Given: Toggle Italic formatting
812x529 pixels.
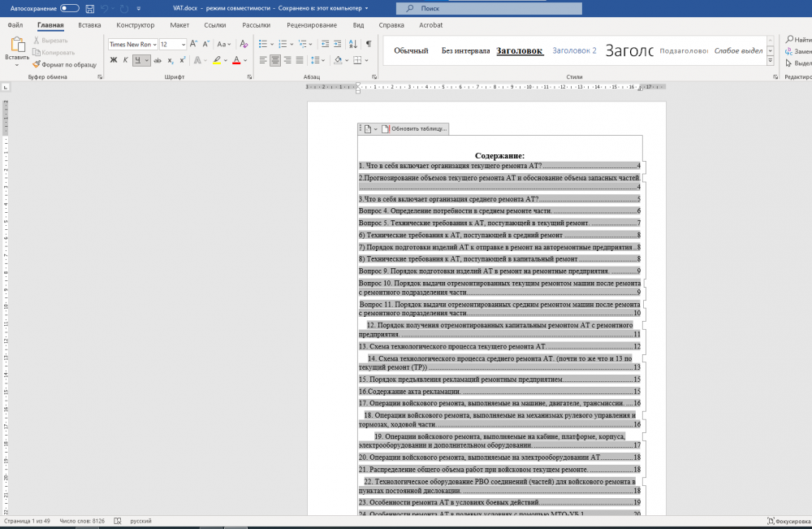Looking at the screenshot, I should point(125,60).
